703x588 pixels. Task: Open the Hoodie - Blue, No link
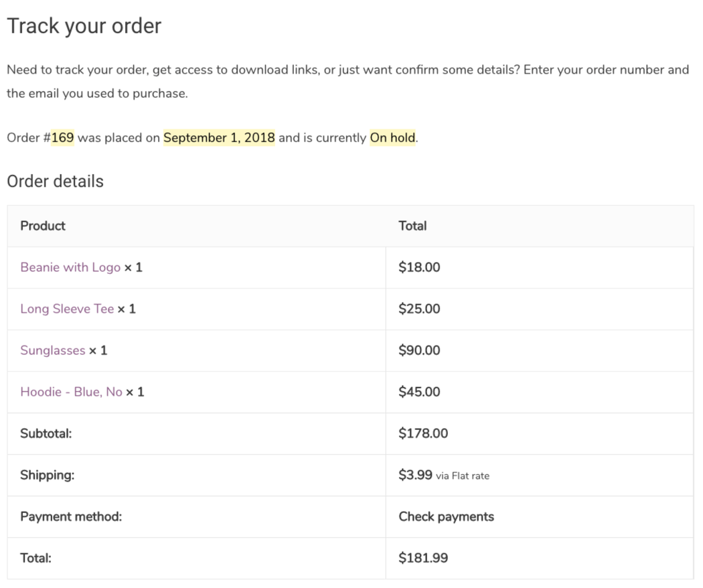pyautogui.click(x=71, y=392)
